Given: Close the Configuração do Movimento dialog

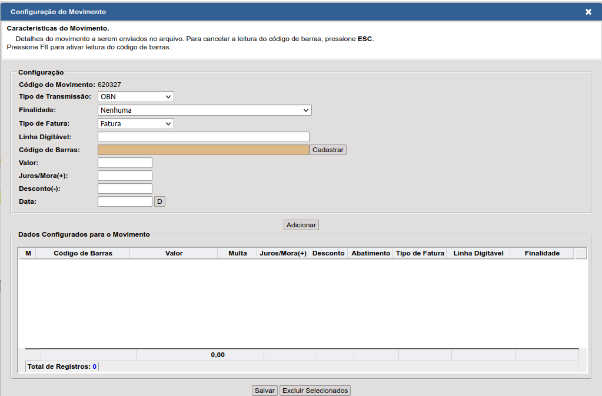Looking at the screenshot, I should click(588, 12).
